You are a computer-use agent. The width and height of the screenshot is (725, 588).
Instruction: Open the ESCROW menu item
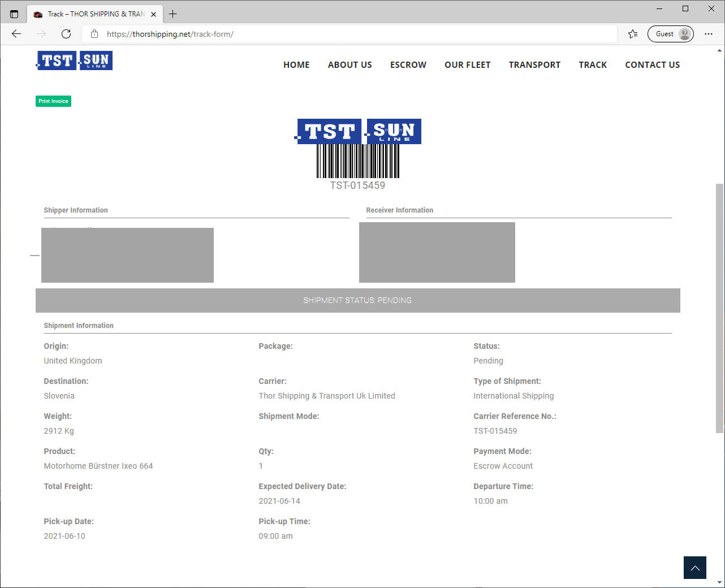coord(408,65)
